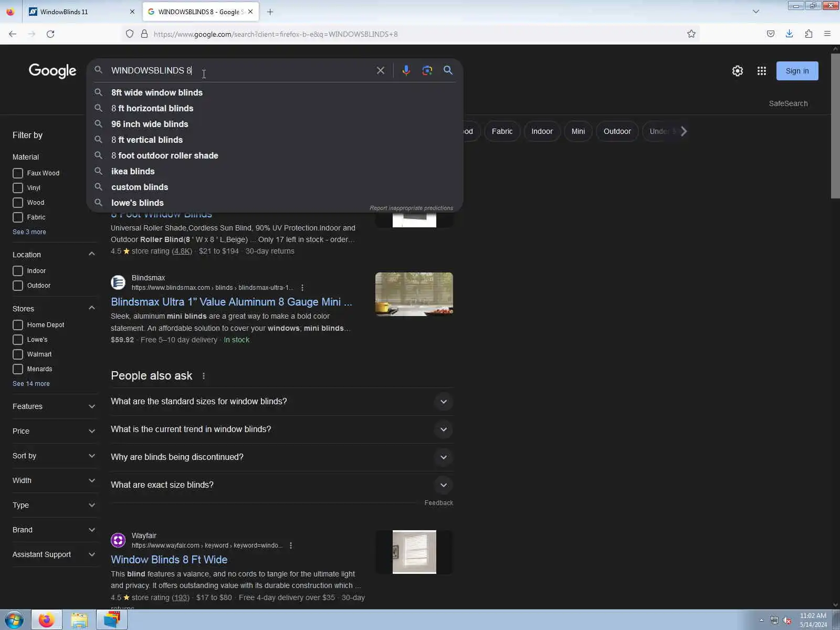Bookmark this page with the star
The image size is (840, 630).
[691, 34]
